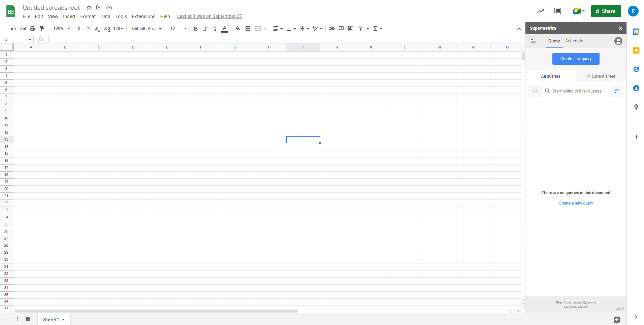Click the Create new query button

point(576,59)
